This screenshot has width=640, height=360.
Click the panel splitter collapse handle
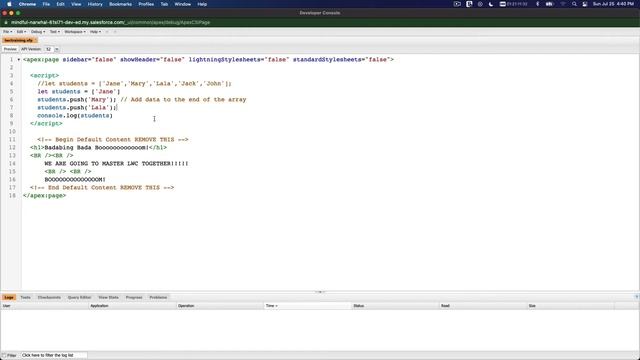pyautogui.click(x=320, y=292)
